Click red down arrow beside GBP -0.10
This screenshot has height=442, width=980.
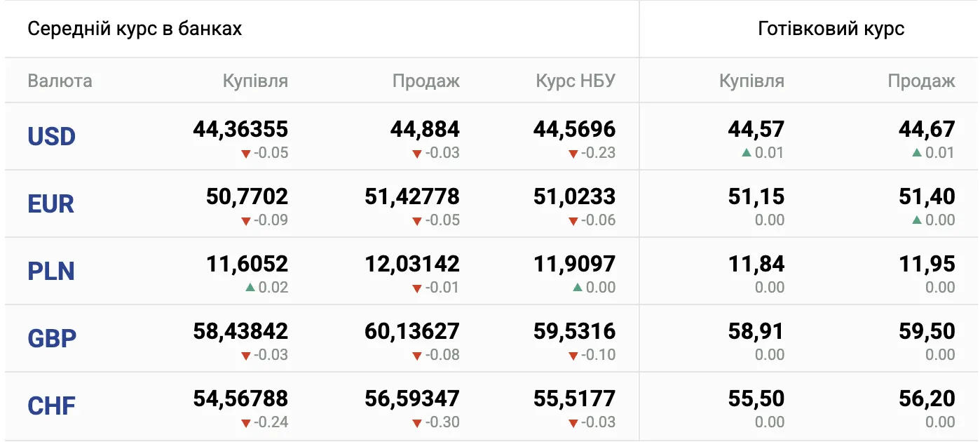pyautogui.click(x=573, y=356)
